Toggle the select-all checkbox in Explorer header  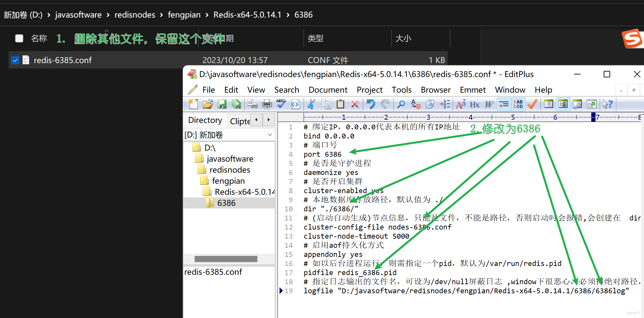[x=19, y=38]
